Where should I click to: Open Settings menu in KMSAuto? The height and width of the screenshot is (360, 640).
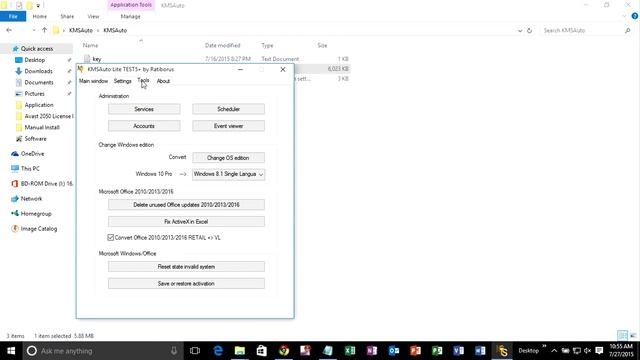click(x=122, y=81)
